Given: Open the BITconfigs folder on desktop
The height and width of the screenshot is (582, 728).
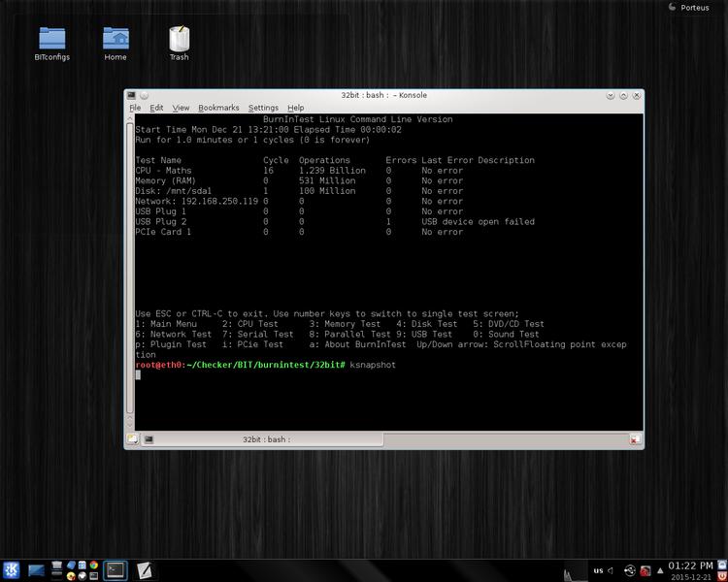Looking at the screenshot, I should 52,44.
